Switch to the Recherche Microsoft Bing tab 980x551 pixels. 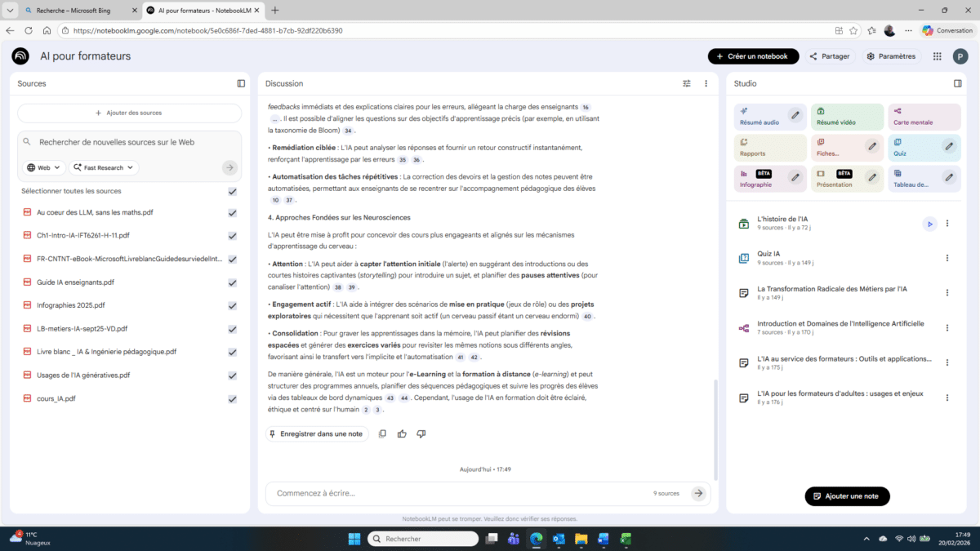click(x=74, y=10)
